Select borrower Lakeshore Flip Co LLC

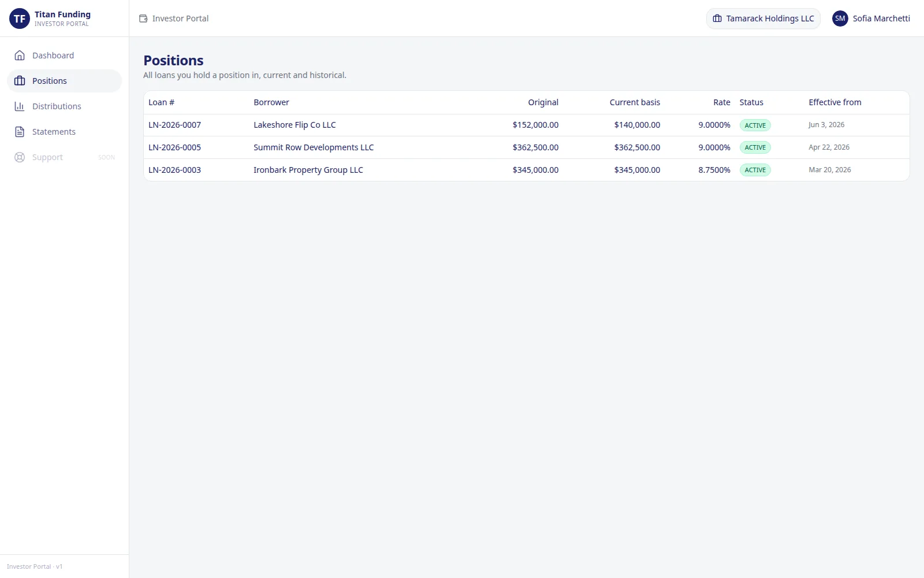point(295,125)
